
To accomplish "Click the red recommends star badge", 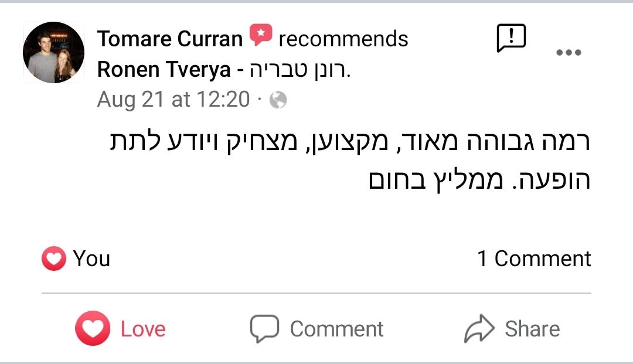I will (261, 36).
